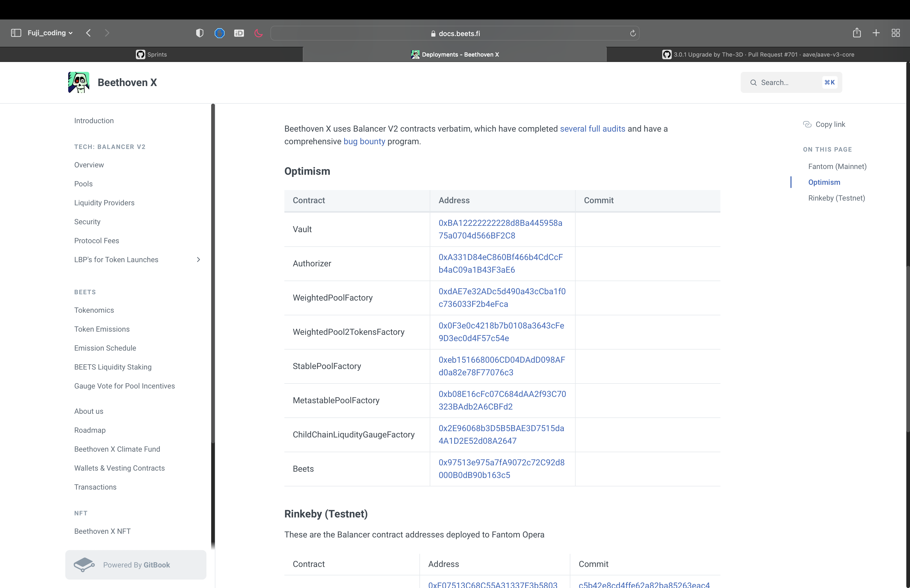Open tab overview grid
This screenshot has height=588, width=910.
[x=896, y=33]
